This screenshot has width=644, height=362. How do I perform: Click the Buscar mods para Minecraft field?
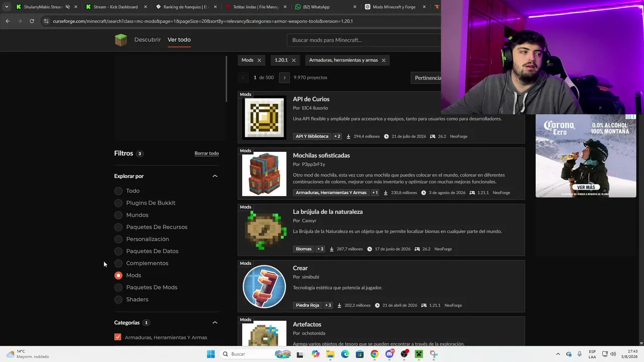(364, 40)
